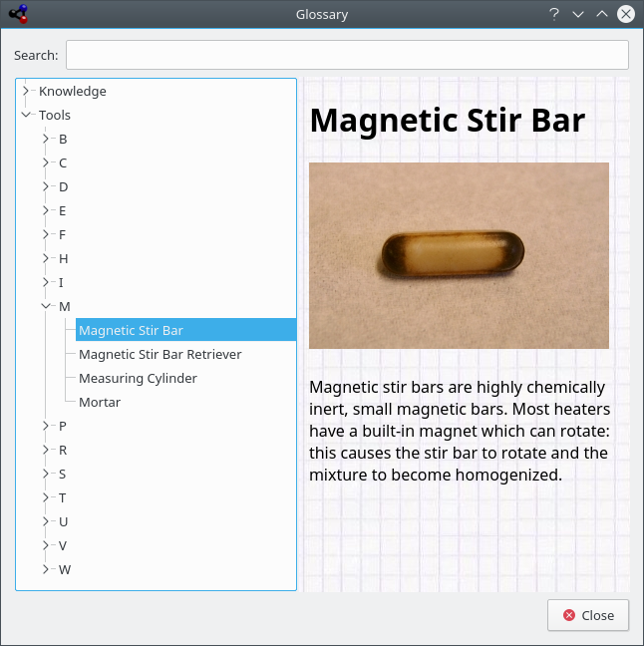Click the Kalzium app icon in title bar

[17, 14]
